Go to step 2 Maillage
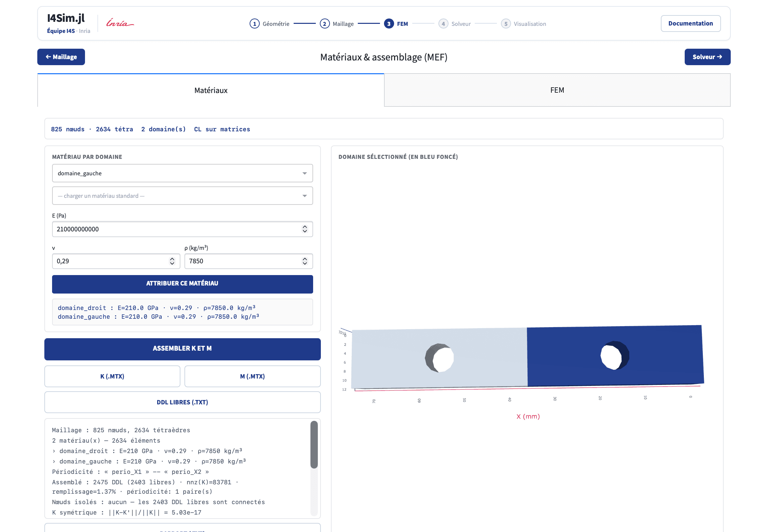The height and width of the screenshot is (532, 766). [x=337, y=24]
